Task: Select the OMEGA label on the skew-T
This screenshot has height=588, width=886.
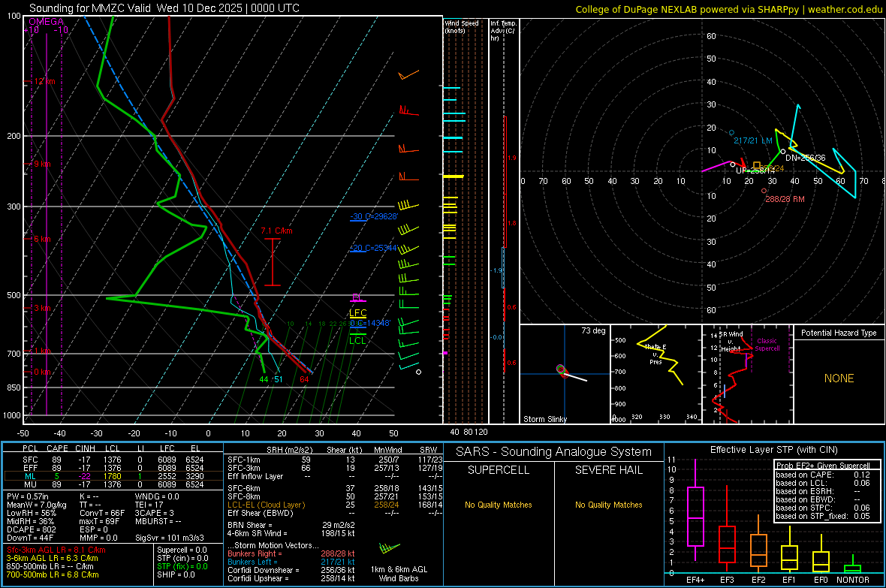Action: coord(47,22)
